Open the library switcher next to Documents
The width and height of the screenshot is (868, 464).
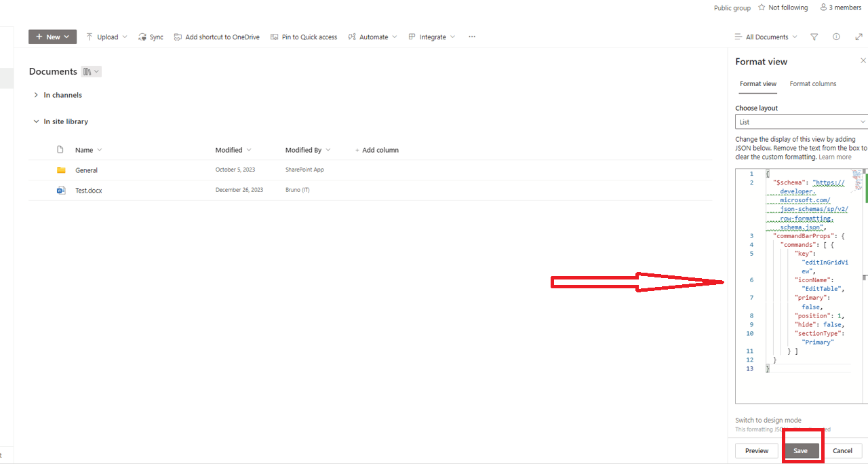[91, 71]
